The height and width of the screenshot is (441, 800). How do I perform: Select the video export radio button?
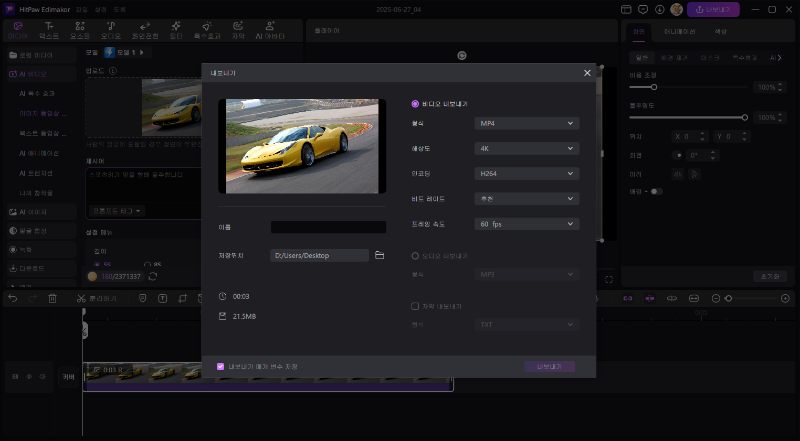point(416,103)
